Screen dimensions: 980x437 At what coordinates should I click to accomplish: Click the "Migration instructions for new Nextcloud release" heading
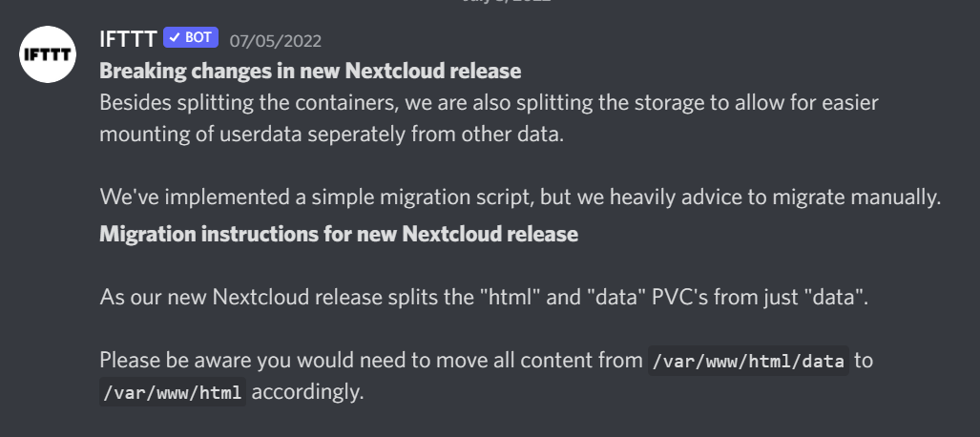tap(339, 233)
